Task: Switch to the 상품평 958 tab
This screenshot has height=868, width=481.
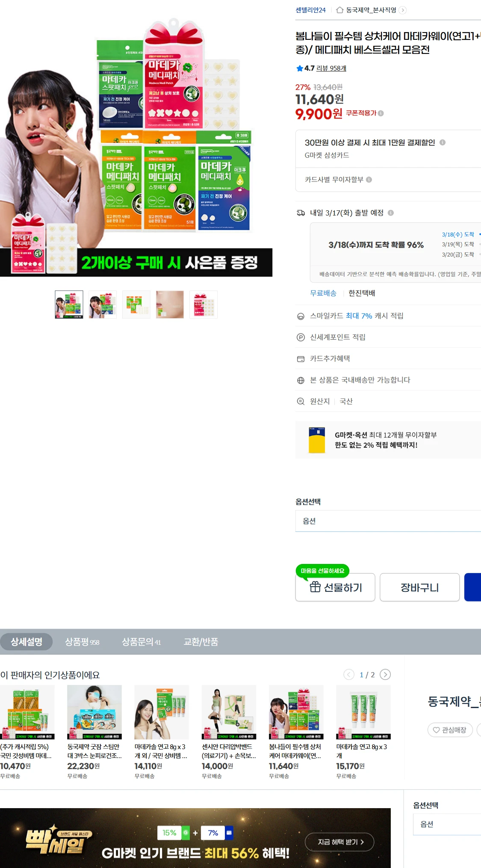Action: tap(82, 642)
